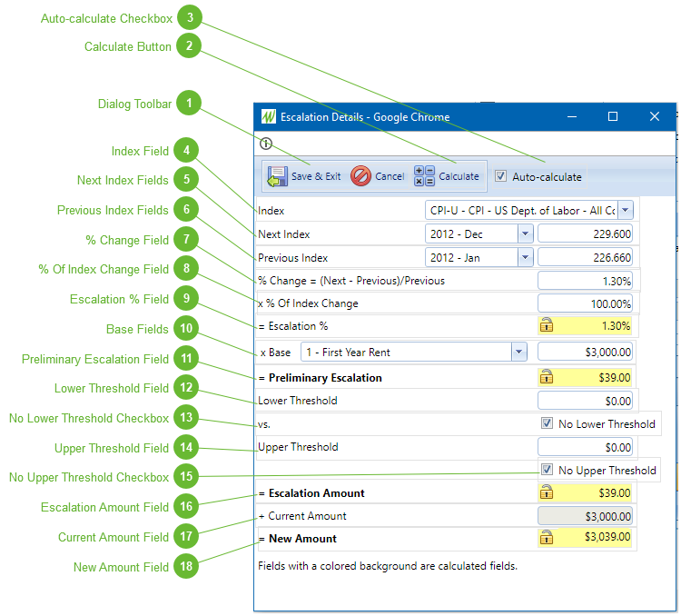Click the Save & Exit button label
681x616 pixels.
click(x=316, y=176)
